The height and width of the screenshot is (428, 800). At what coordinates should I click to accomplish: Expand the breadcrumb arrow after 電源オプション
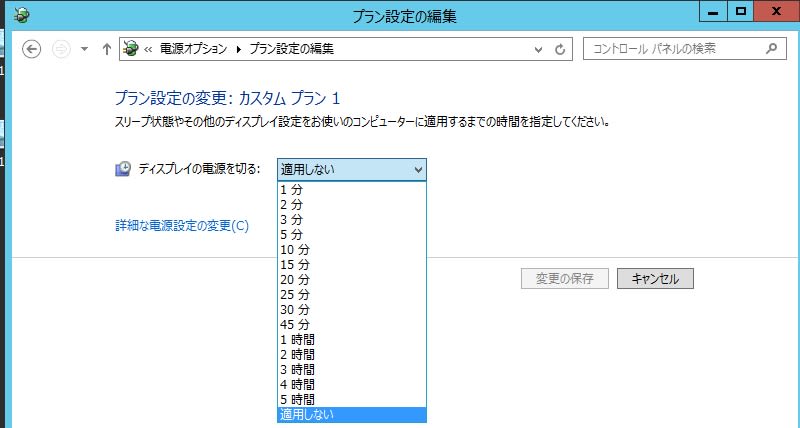pyautogui.click(x=238, y=49)
